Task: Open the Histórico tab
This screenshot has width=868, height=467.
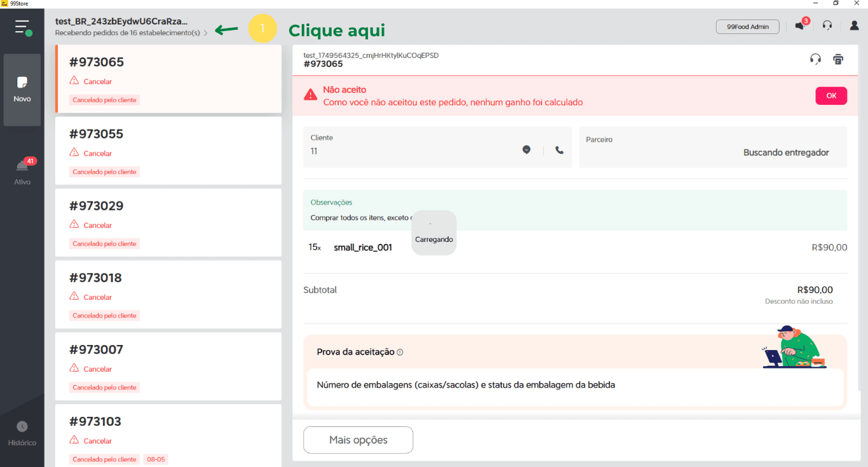Action: (22, 433)
